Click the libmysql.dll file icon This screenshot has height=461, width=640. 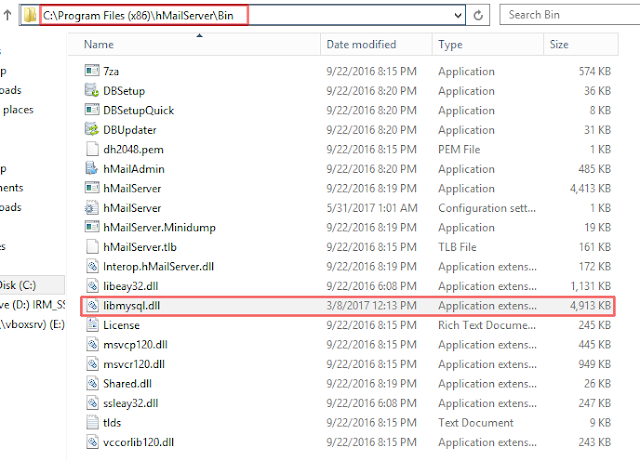point(92,306)
